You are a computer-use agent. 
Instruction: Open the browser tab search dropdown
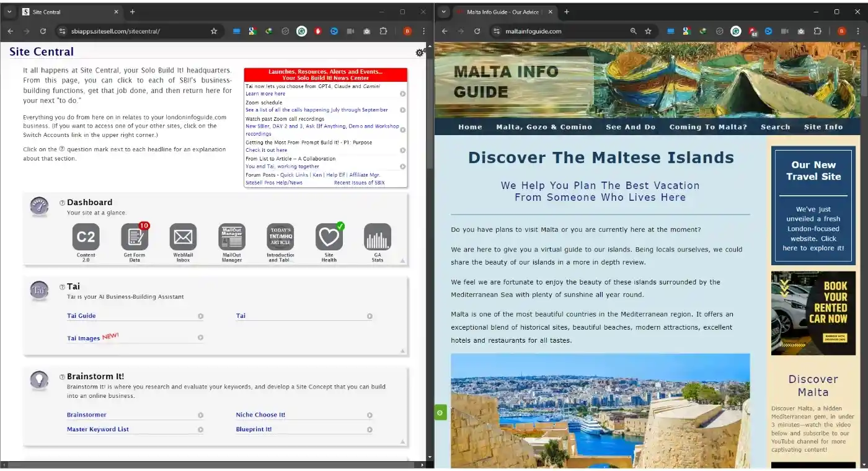[x=443, y=11]
